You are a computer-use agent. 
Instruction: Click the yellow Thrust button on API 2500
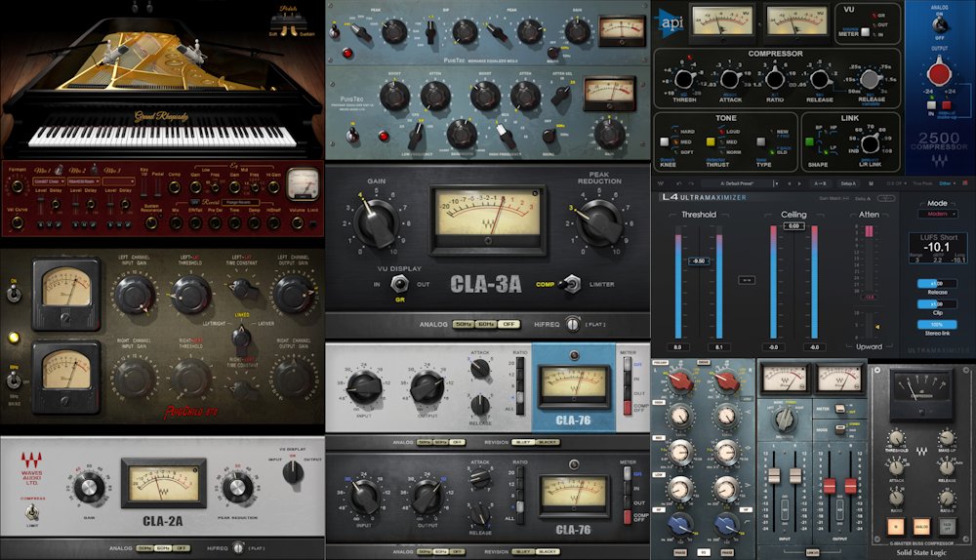711,141
